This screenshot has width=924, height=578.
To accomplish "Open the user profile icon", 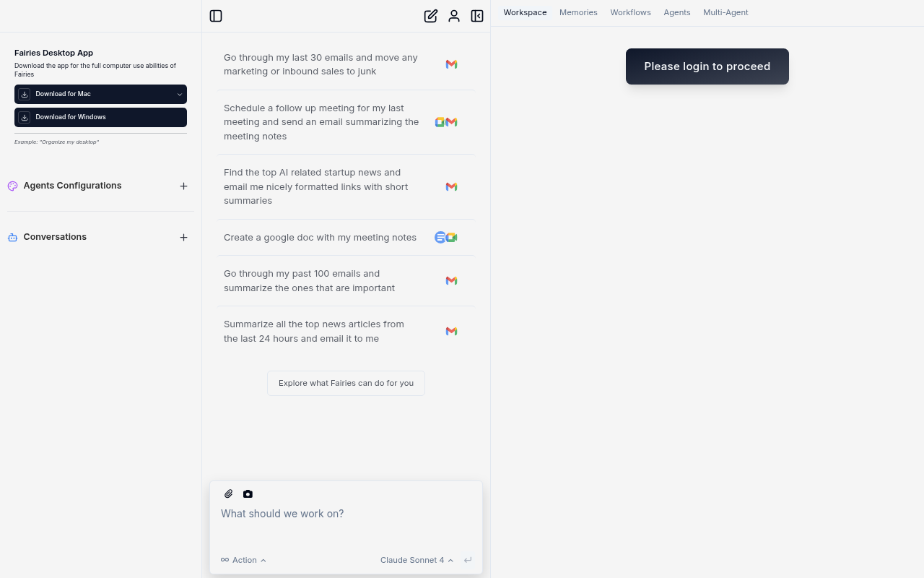I will (x=454, y=16).
